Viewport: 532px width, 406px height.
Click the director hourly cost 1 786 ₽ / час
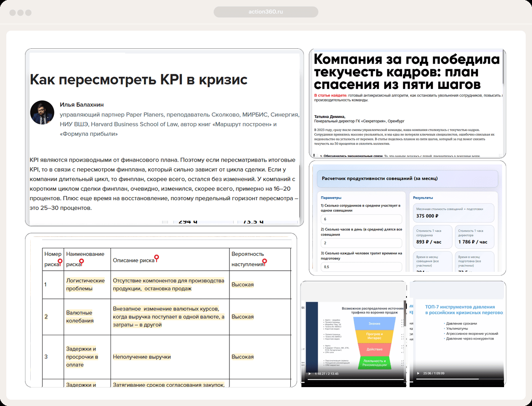[x=473, y=242]
